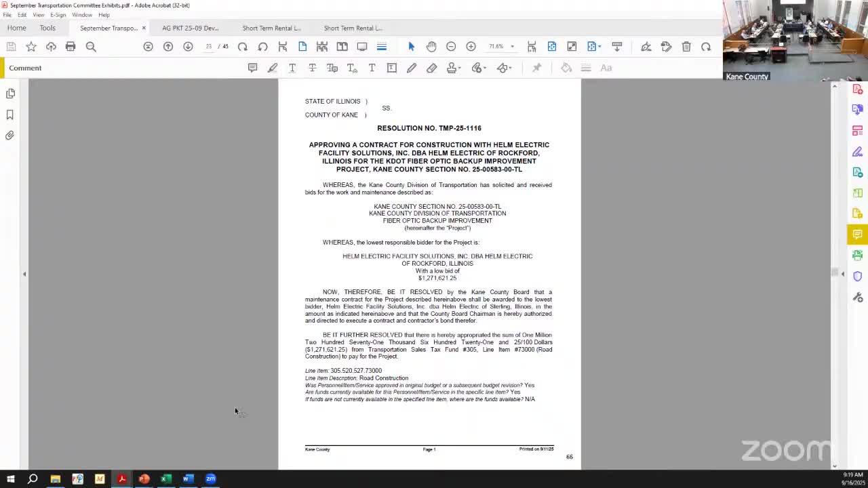The image size is (868, 488).
Task: Switch to the second Short Term Rental tab
Action: [353, 28]
